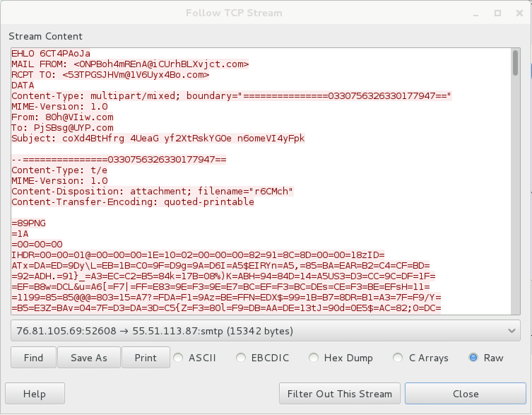The image size is (532, 415).
Task: Click the Close button
Action: pos(466,393)
